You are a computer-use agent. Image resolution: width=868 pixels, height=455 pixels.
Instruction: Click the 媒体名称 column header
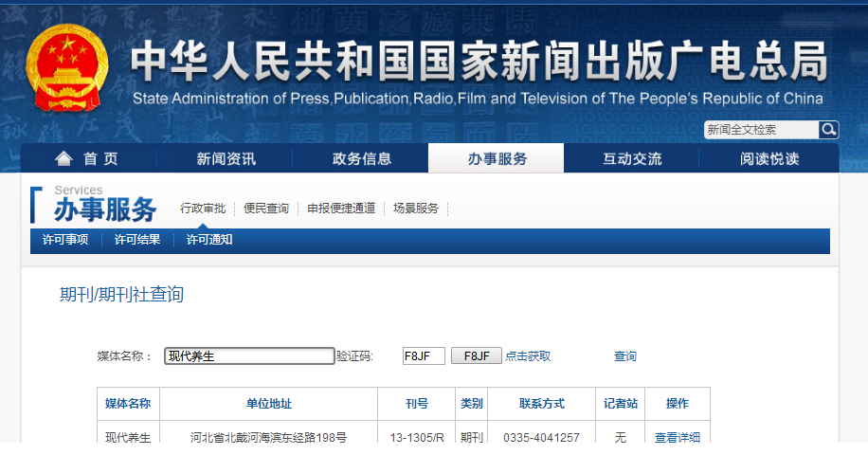pos(128,404)
